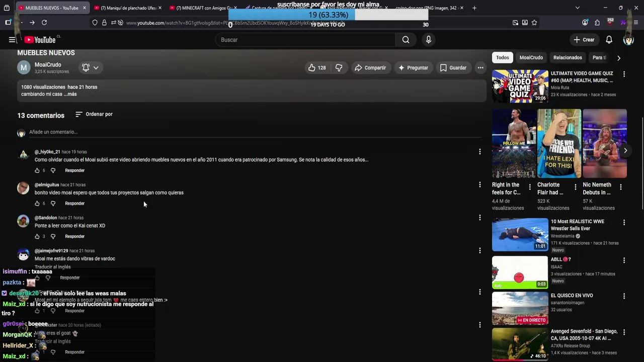Open Right in the feels Short
The image size is (644, 362).
point(514,144)
